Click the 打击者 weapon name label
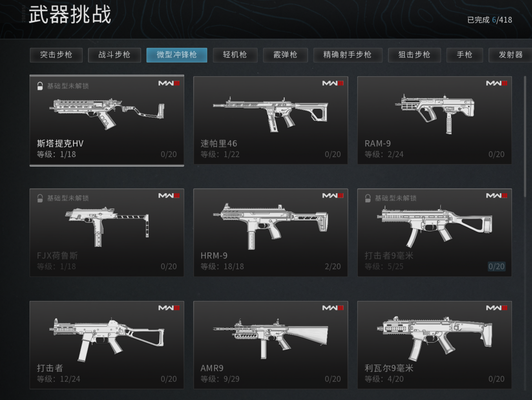The height and width of the screenshot is (400, 532). [x=50, y=368]
